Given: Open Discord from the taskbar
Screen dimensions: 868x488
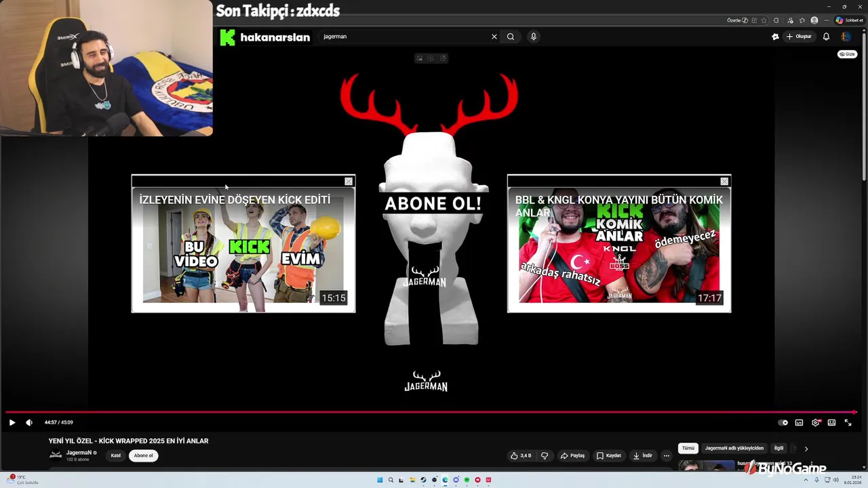Looking at the screenshot, I should click(456, 480).
